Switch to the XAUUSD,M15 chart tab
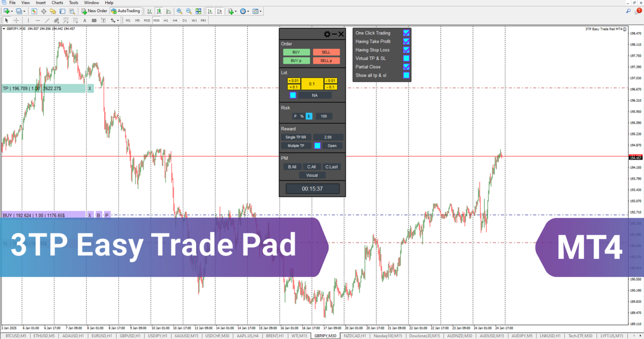Screen dimensions: 644x339 pyautogui.click(x=186, y=336)
